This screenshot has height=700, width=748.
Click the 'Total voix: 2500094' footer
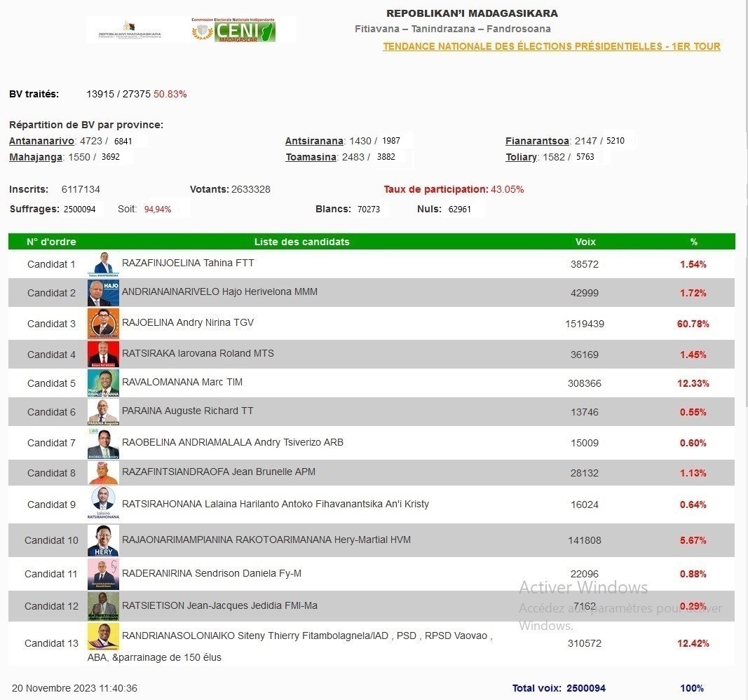click(x=559, y=689)
